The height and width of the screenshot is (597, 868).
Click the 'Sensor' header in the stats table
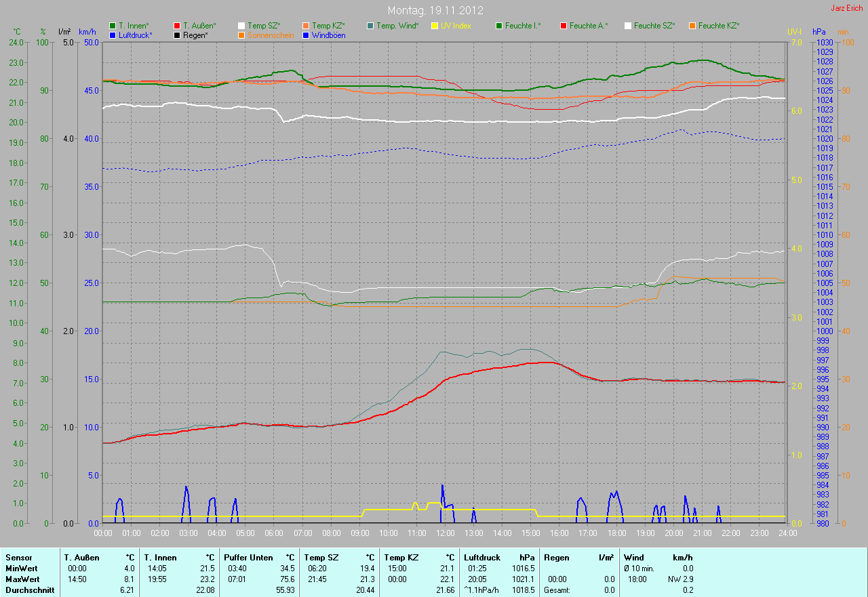tap(18, 558)
